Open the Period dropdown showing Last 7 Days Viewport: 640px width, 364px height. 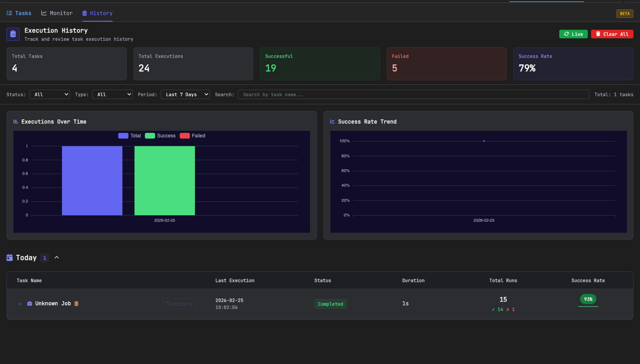coord(185,95)
